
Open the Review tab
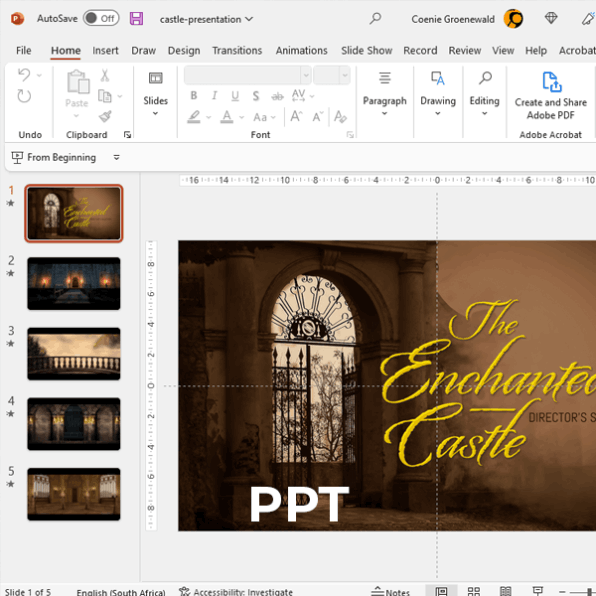[x=464, y=51]
